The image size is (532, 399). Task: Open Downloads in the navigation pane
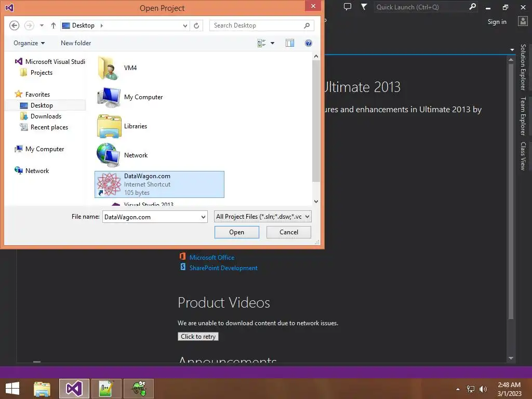pos(41,116)
